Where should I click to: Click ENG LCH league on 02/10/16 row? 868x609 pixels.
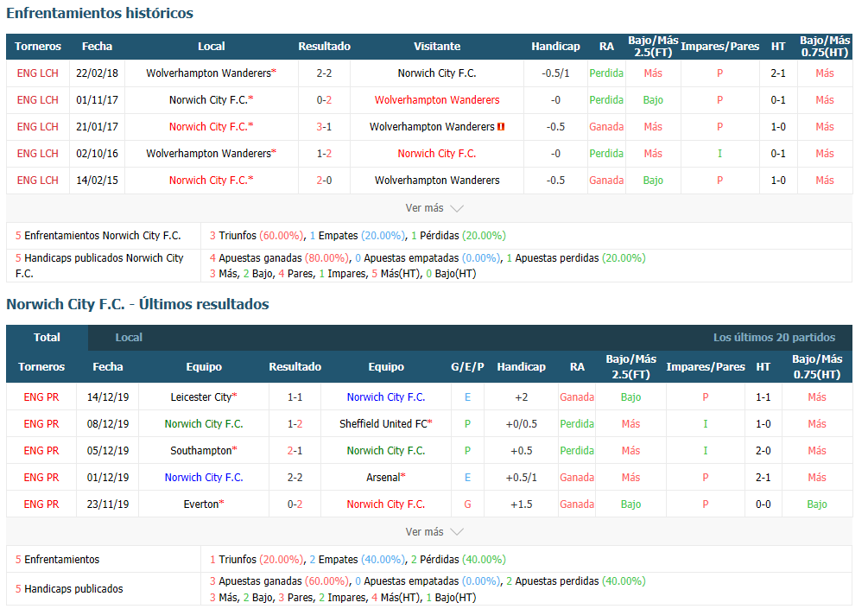pos(38,154)
